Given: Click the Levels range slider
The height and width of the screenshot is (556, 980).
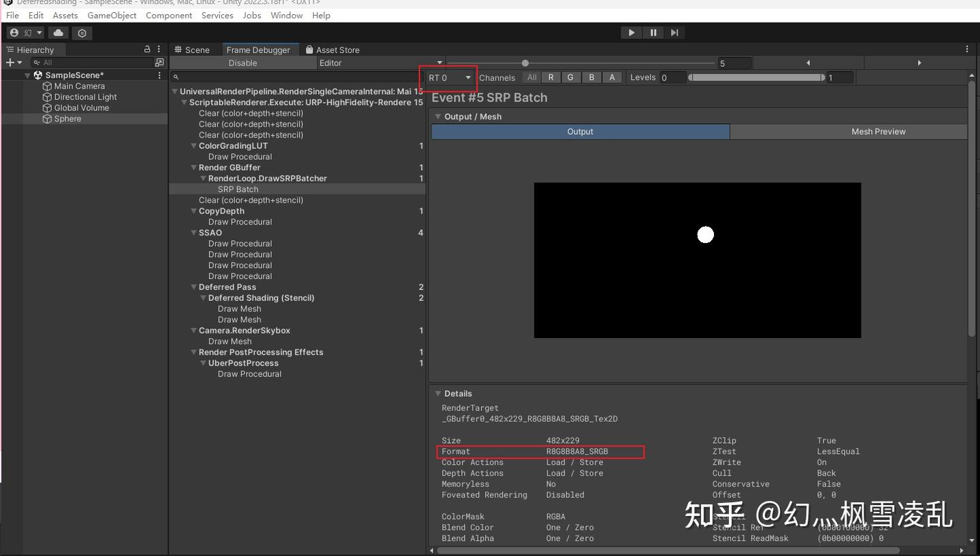Looking at the screenshot, I should click(756, 78).
